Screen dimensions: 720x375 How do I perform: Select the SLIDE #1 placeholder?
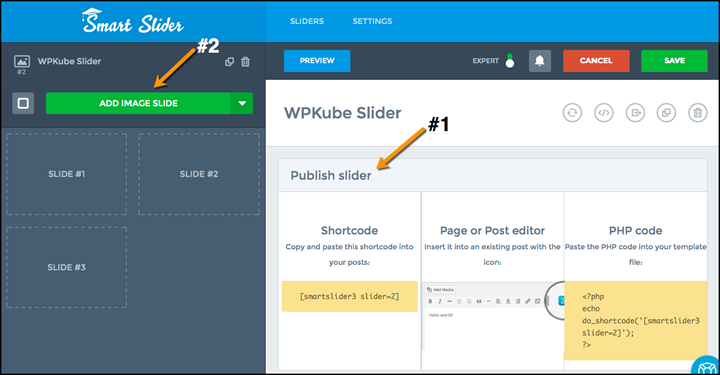click(67, 174)
